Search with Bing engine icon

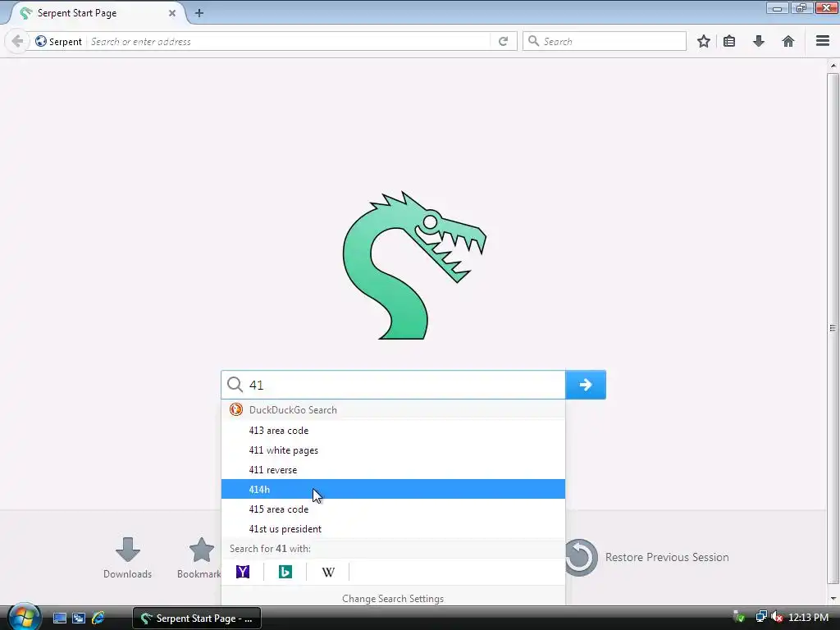coord(285,572)
